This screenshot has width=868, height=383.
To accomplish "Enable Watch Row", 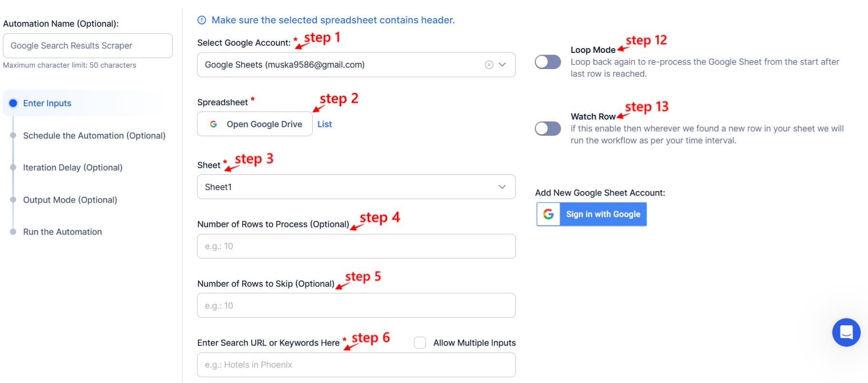I will click(x=548, y=128).
